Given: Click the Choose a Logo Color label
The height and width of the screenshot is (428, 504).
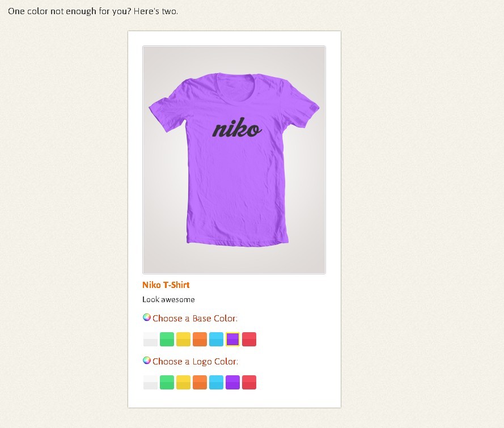Looking at the screenshot, I should click(x=195, y=362).
